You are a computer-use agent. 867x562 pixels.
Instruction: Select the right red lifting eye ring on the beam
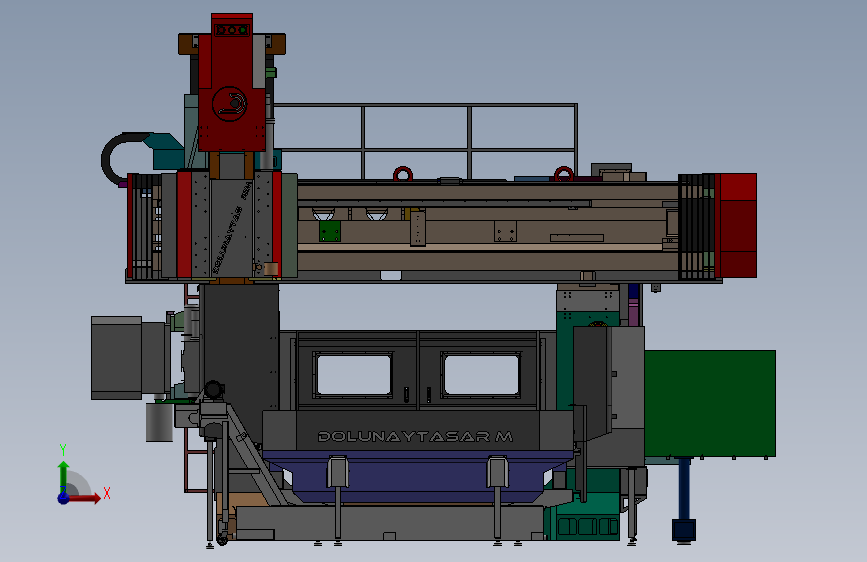pyautogui.click(x=563, y=174)
